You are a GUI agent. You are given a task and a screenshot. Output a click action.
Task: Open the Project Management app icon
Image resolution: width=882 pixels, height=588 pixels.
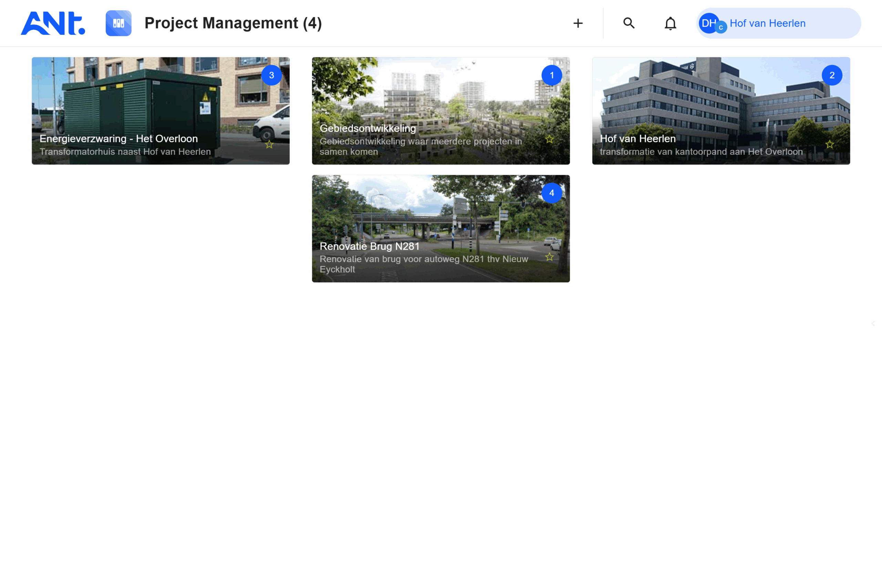(x=119, y=23)
